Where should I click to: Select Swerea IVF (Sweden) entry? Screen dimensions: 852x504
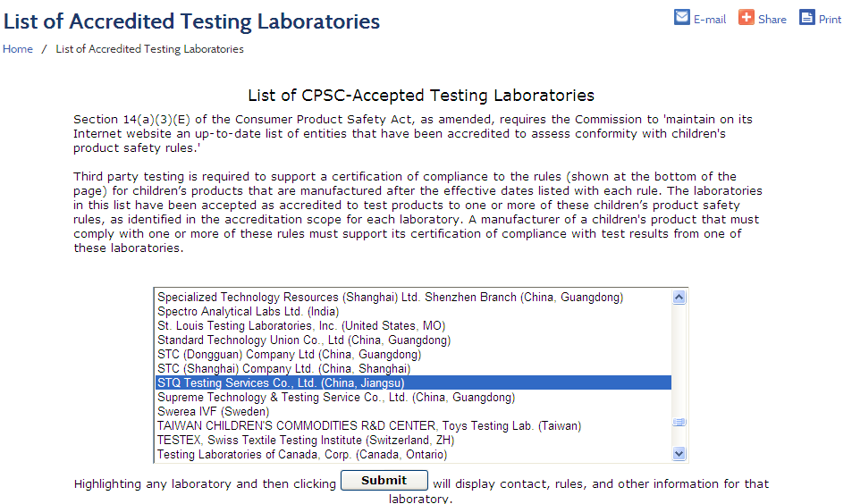pos(213,412)
